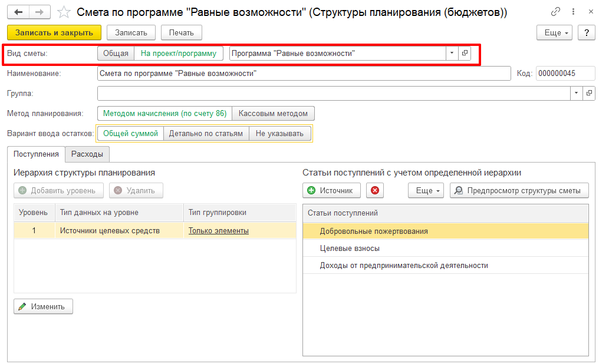Select Целевые взносы row in list
Viewport: 599px width, 364px height.
click(350, 249)
